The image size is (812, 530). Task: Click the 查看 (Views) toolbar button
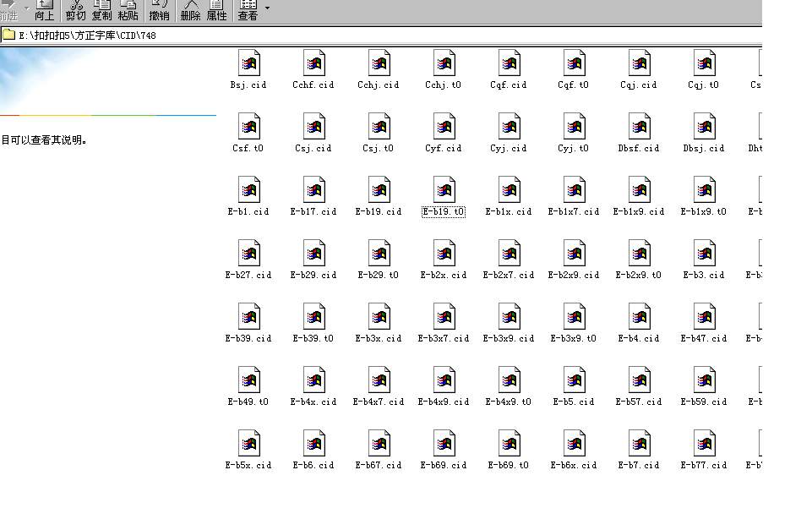(x=248, y=10)
